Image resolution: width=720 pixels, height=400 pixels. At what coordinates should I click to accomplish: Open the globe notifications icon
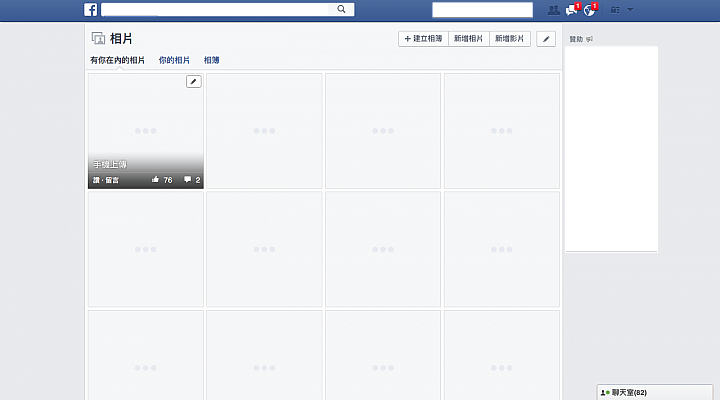590,10
